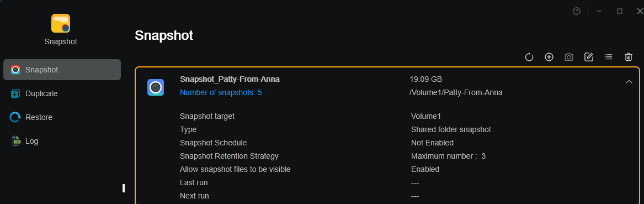Image resolution: width=644 pixels, height=204 pixels.
Task: Open the help question mark icon
Action: (x=577, y=11)
